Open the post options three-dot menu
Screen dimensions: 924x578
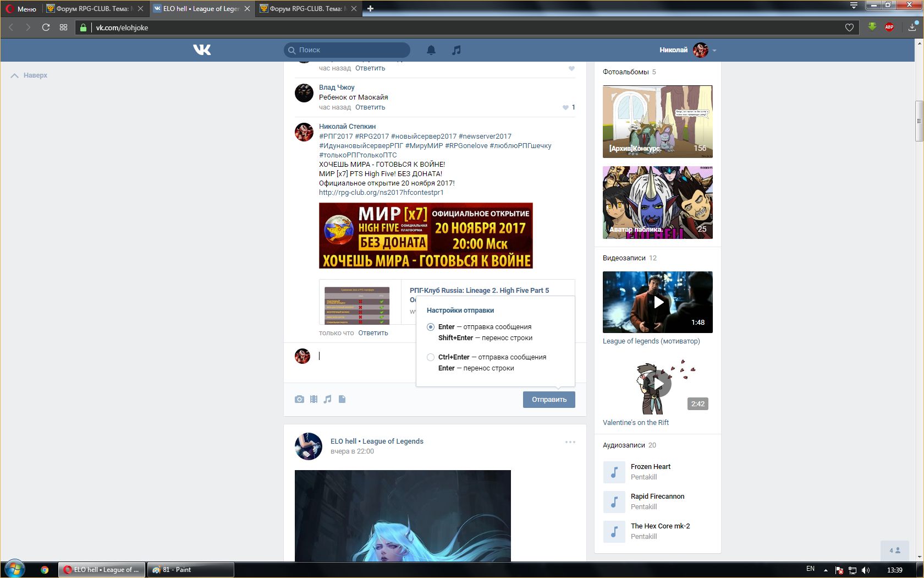point(570,442)
